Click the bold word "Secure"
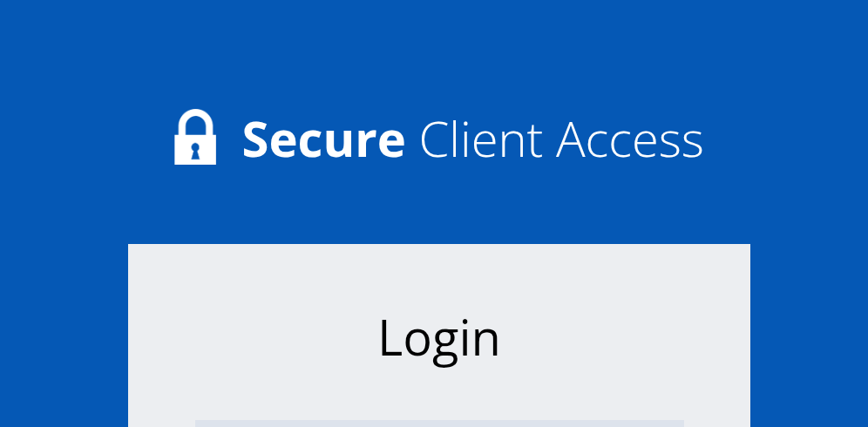The image size is (868, 427). (322, 140)
